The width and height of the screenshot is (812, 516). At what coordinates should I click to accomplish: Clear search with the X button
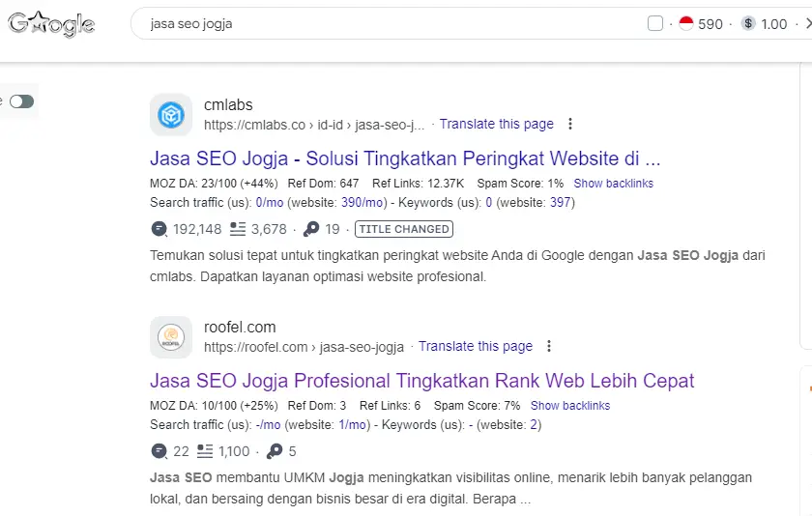[807, 24]
